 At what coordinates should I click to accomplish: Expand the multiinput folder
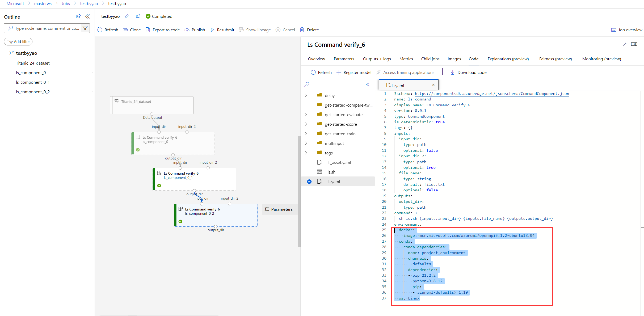click(306, 143)
